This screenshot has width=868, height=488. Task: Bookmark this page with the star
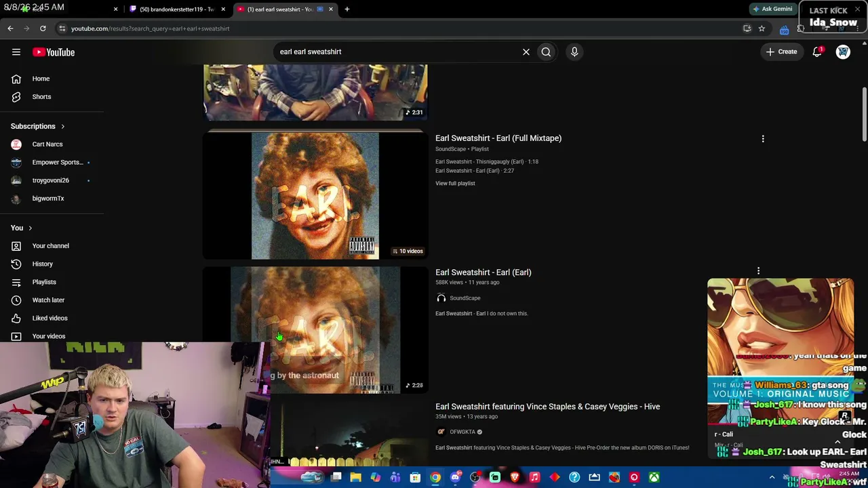(x=762, y=28)
